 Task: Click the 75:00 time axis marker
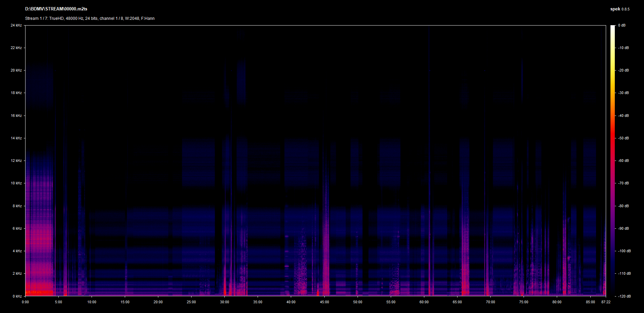(x=524, y=302)
